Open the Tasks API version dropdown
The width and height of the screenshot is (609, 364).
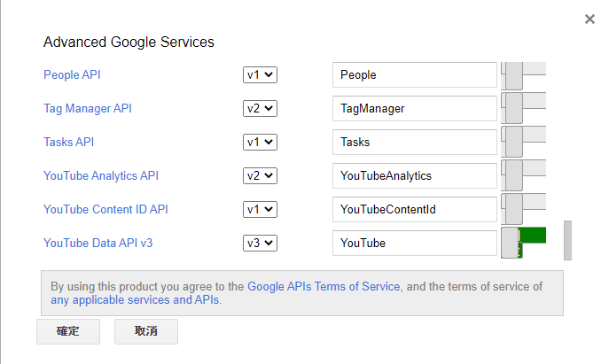(x=260, y=142)
